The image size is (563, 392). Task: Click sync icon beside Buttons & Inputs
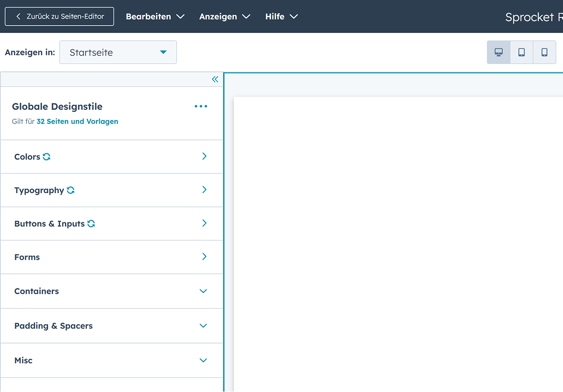[x=91, y=224]
